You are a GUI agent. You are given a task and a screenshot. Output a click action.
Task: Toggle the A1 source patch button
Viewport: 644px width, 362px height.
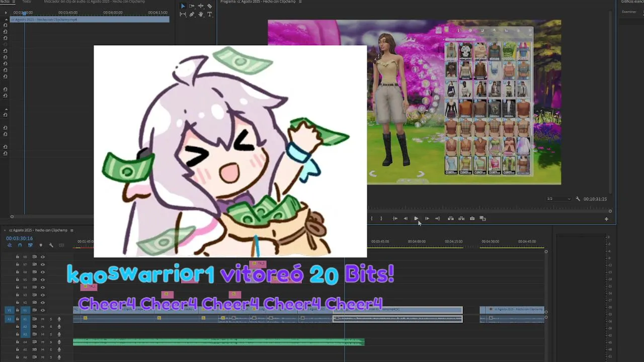click(x=9, y=319)
